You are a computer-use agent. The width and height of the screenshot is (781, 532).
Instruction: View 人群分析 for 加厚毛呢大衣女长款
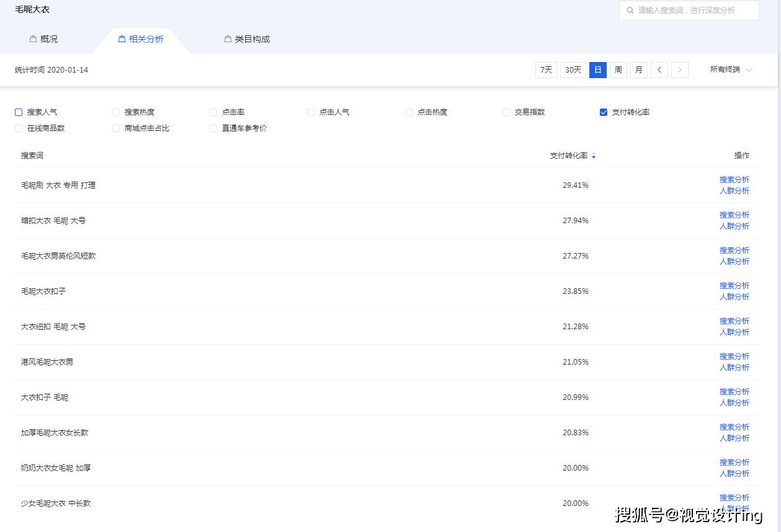(x=734, y=438)
